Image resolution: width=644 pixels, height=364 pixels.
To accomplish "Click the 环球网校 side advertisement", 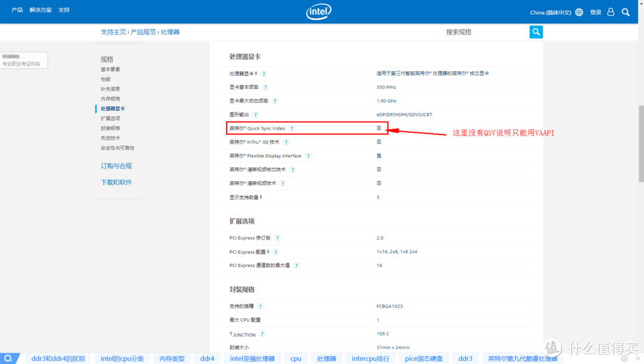I will [24, 60].
